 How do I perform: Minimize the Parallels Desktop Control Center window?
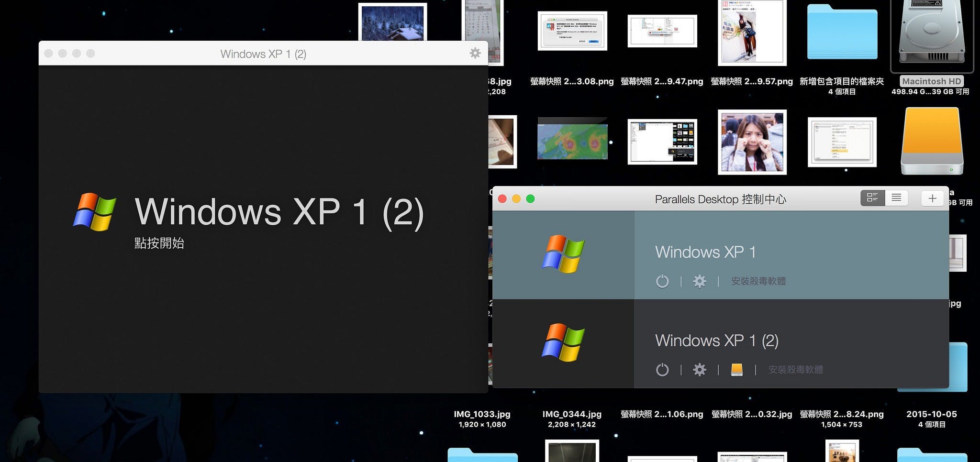pyautogui.click(x=516, y=198)
